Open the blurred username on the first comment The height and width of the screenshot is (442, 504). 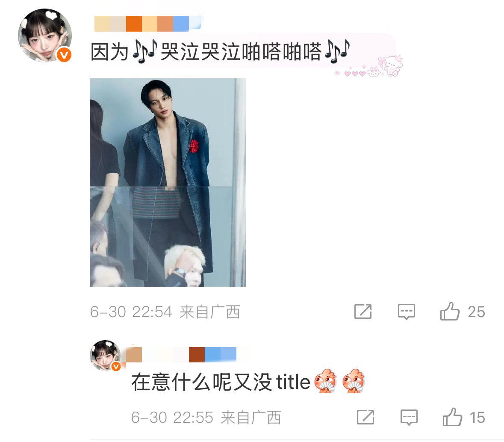click(147, 24)
